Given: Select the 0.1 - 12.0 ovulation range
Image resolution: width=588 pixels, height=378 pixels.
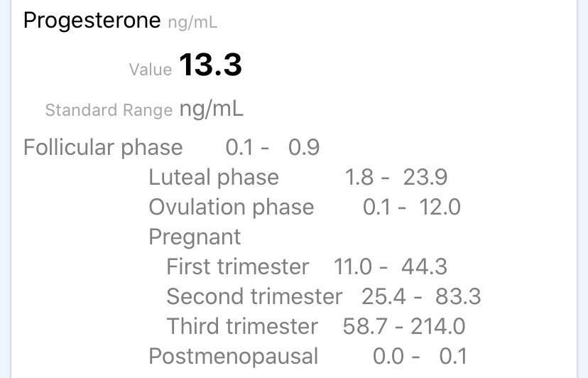Looking at the screenshot, I should pyautogui.click(x=412, y=207).
